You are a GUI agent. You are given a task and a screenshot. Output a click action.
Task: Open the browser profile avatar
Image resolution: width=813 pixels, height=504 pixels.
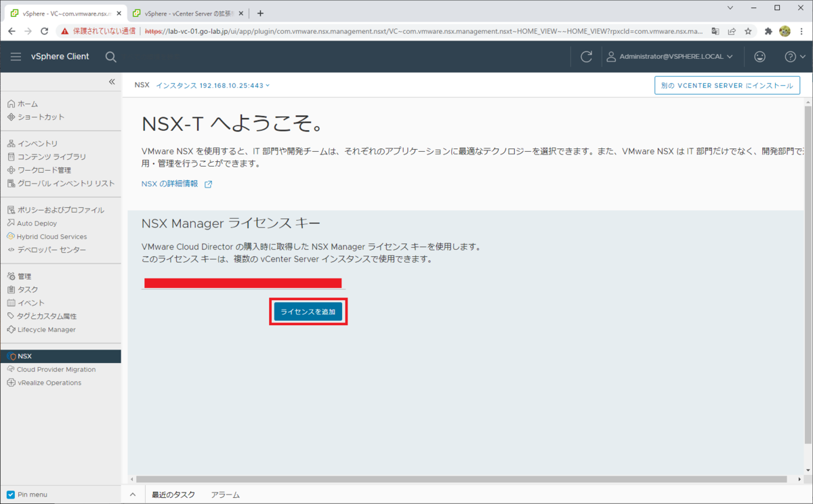tap(785, 31)
